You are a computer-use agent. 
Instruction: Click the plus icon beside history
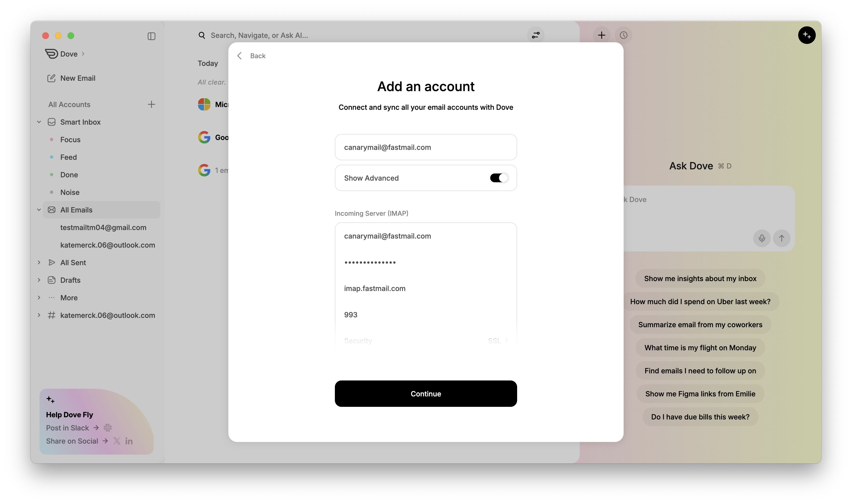click(x=601, y=35)
